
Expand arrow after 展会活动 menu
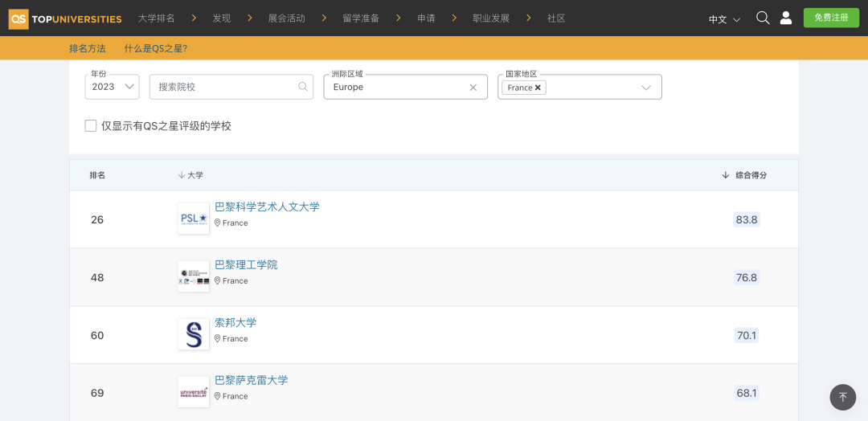(325, 18)
